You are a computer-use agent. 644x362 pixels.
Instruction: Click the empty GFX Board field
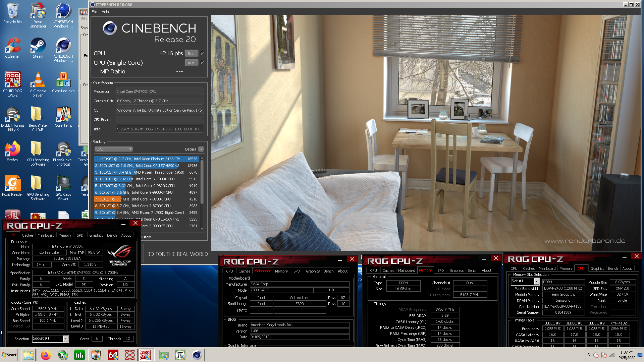point(160,120)
